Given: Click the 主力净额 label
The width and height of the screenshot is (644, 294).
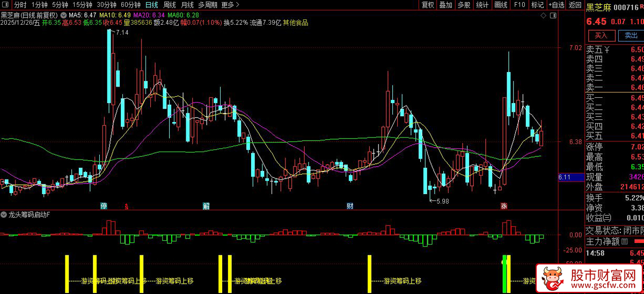Looking at the screenshot, I should [603, 241].
